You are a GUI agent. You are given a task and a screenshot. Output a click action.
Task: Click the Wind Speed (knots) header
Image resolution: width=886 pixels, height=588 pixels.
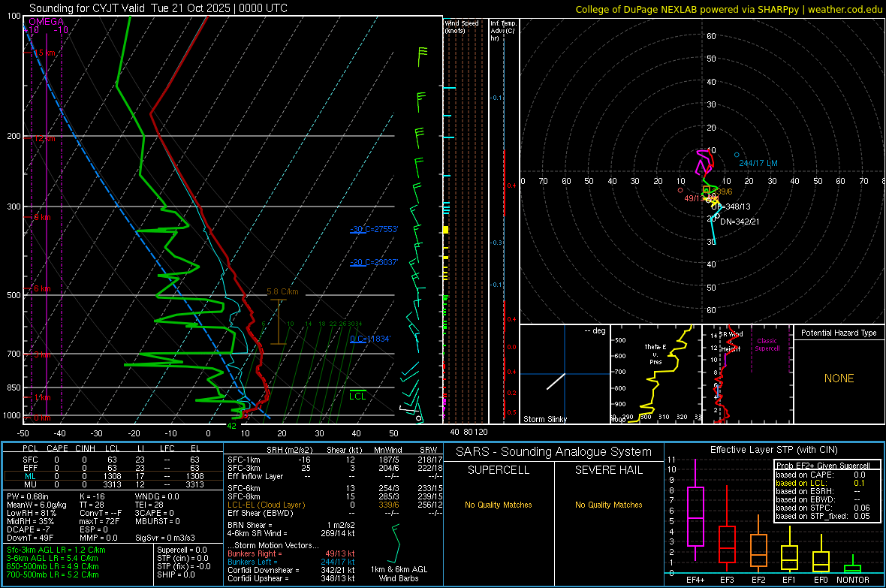click(x=462, y=26)
